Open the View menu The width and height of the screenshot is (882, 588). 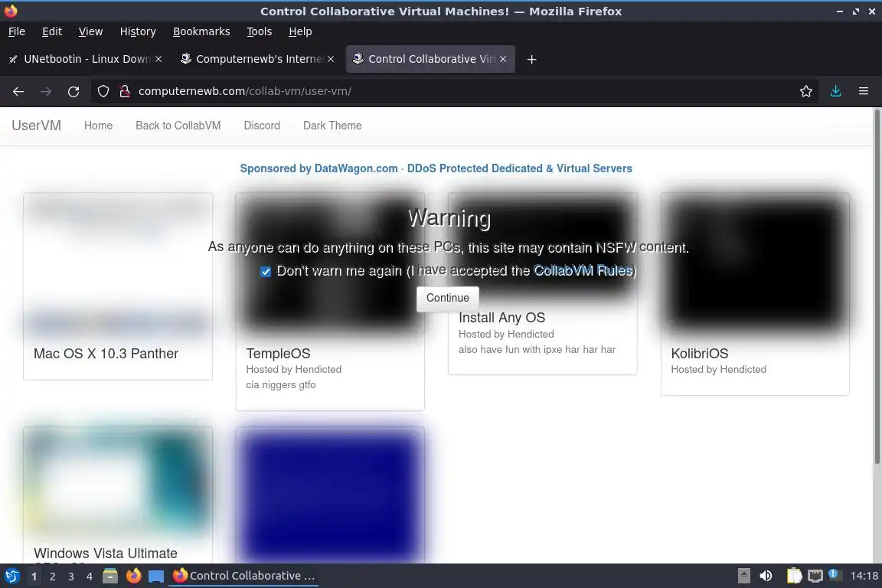[90, 31]
